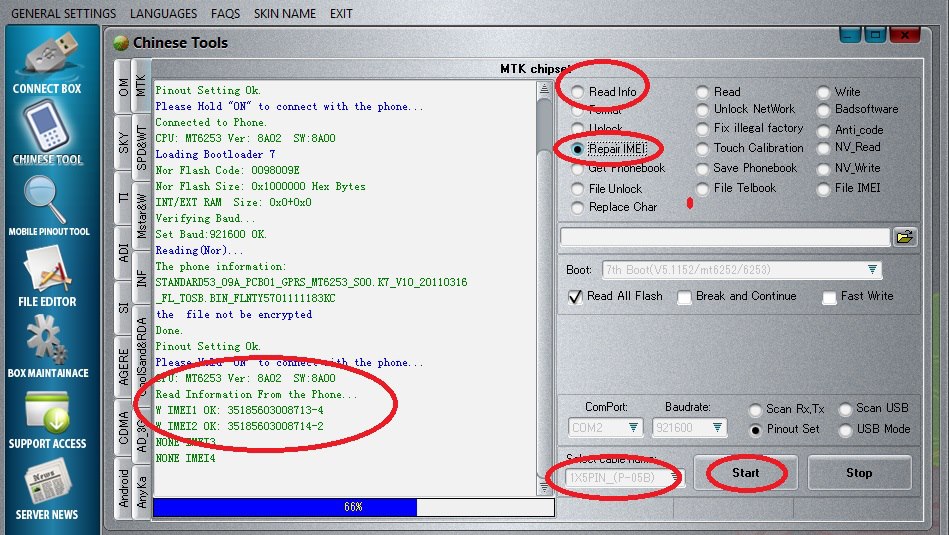949x535 pixels.
Task: Uncheck the Read All Flash checkbox
Action: point(576,297)
